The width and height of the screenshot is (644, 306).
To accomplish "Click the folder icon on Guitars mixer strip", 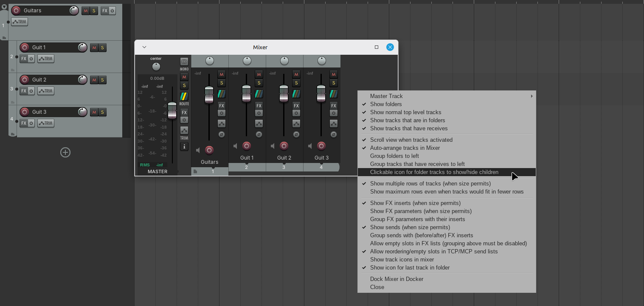I will [195, 171].
